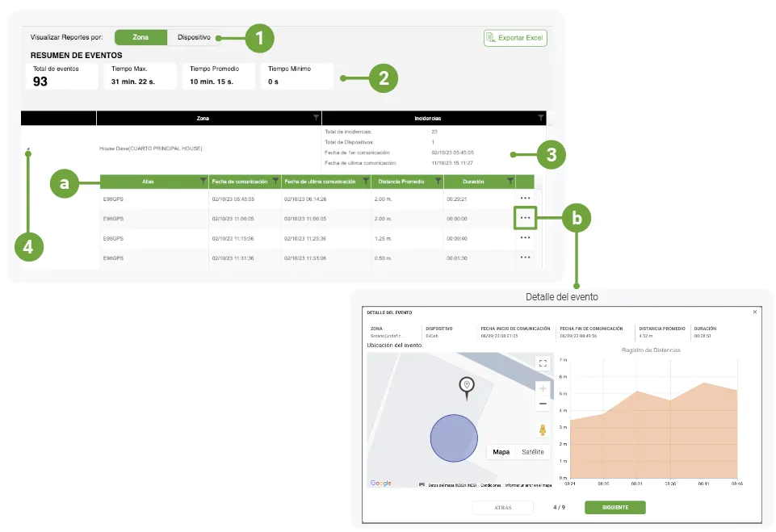Toggle fullscreen on the event map
The width and height of the screenshot is (776, 532).
[543, 363]
